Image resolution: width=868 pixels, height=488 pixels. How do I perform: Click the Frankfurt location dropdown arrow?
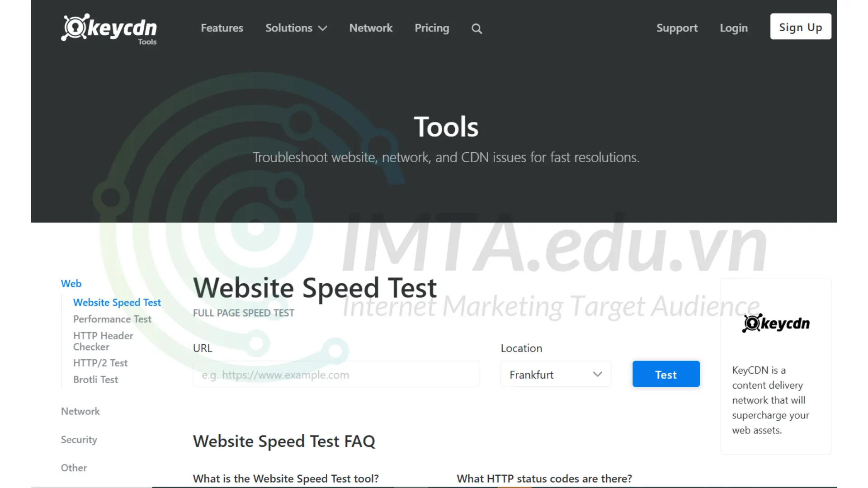(x=597, y=374)
